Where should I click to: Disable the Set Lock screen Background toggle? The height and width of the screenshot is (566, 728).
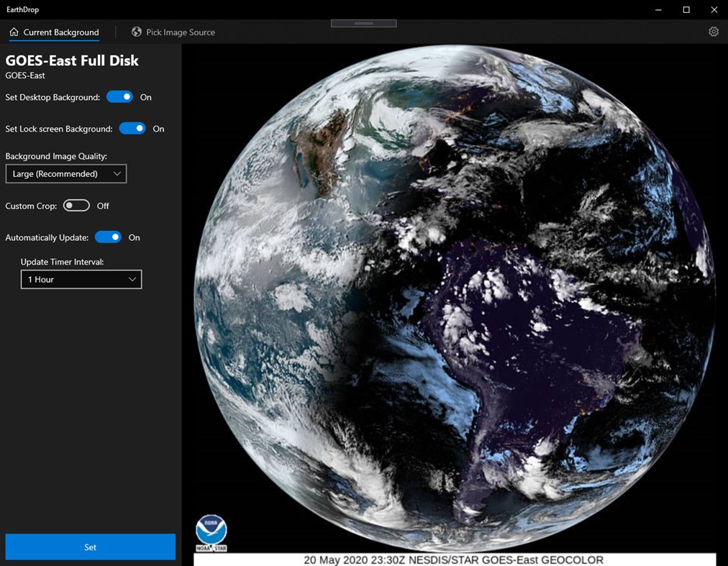pyautogui.click(x=132, y=128)
